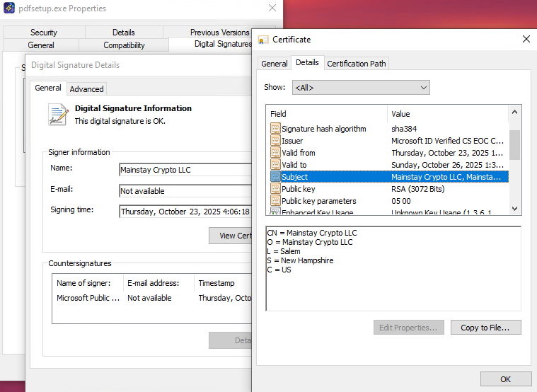Click the Public key field icon

[x=276, y=189]
